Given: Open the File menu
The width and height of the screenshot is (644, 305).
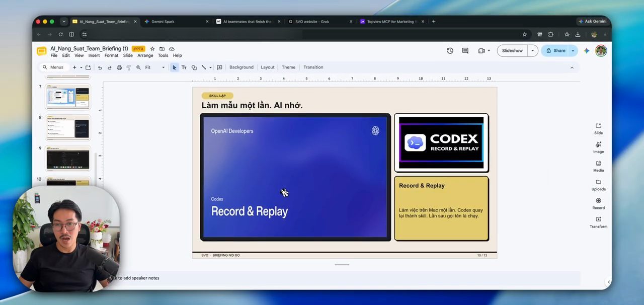Looking at the screenshot, I should pos(54,56).
